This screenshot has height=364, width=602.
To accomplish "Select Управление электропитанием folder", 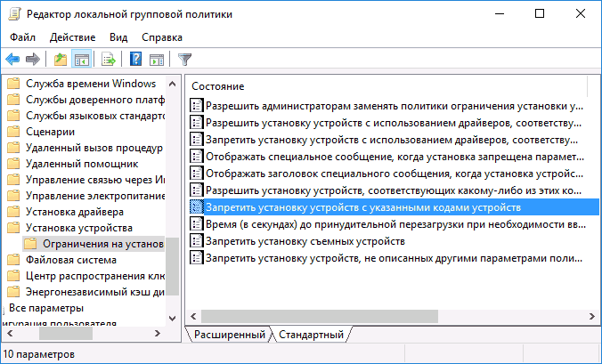I will point(95,196).
